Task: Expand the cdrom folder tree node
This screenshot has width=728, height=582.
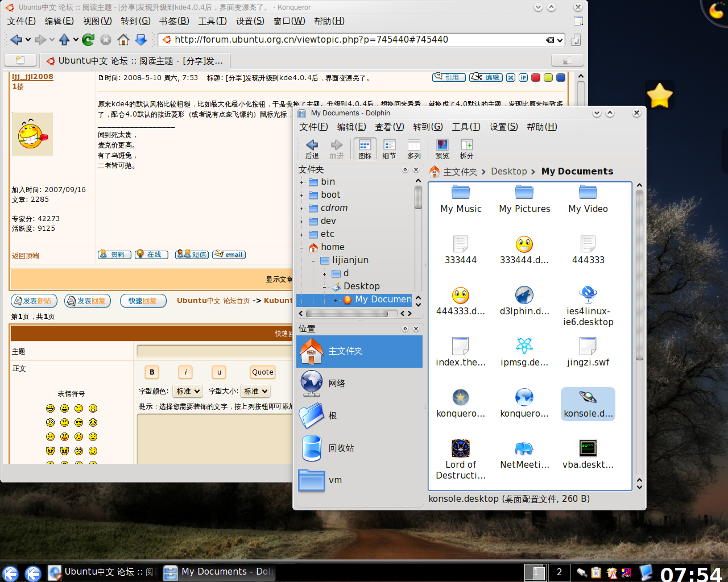Action: [x=301, y=209]
